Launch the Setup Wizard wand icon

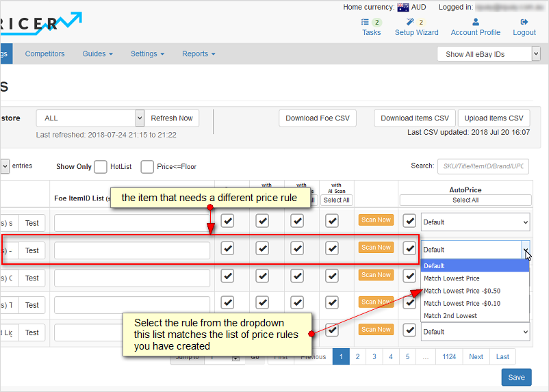pos(411,23)
